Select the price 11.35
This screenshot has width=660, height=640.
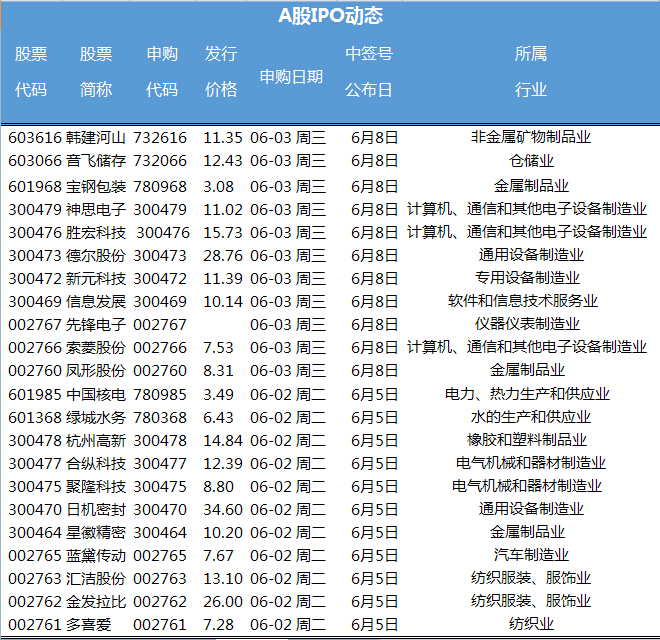pos(223,138)
